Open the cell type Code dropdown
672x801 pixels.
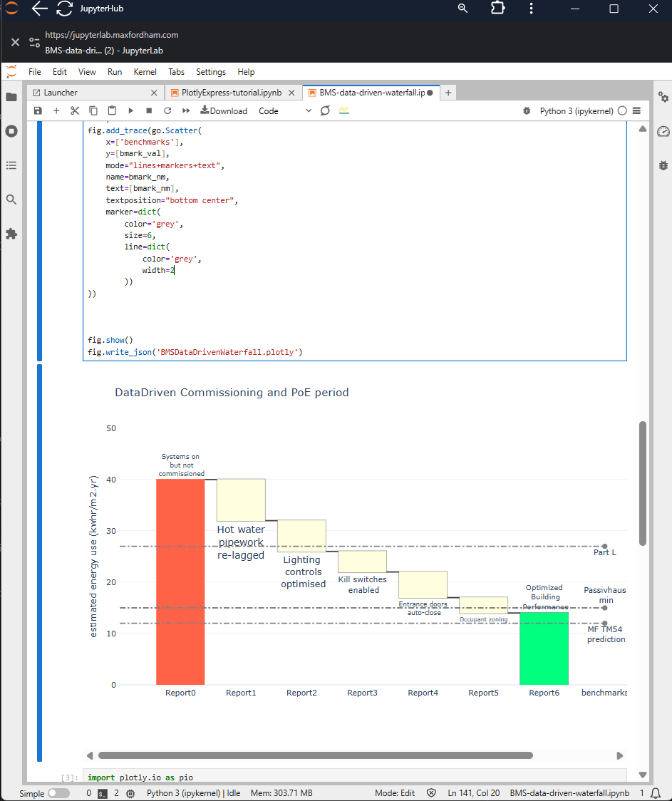(x=284, y=110)
